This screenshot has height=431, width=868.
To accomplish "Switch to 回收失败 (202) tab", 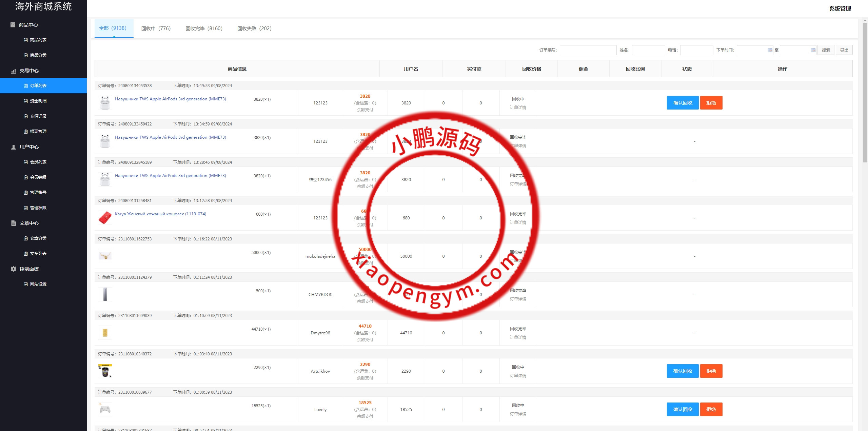I will tap(254, 28).
